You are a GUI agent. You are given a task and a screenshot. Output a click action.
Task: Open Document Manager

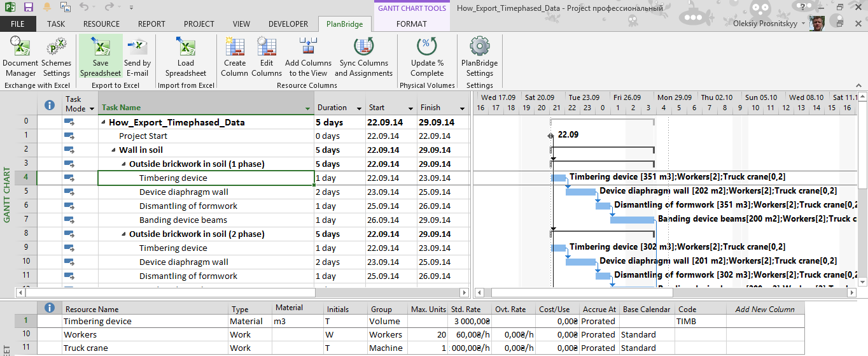point(20,56)
